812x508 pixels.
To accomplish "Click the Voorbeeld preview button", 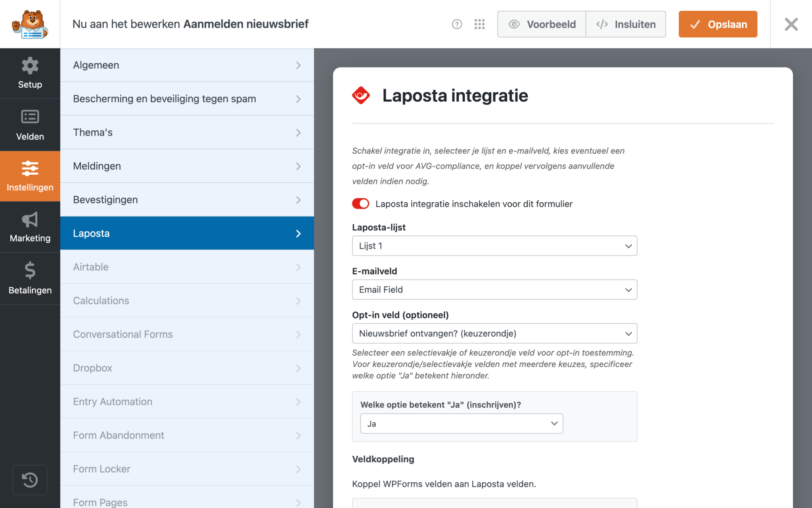I will coord(542,24).
